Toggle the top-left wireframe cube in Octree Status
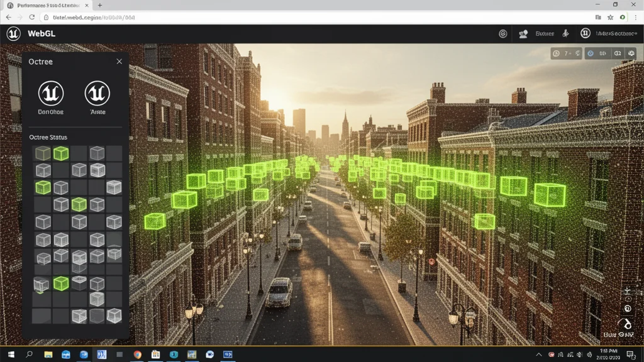Viewport: 644px width, 362px height. 42,153
